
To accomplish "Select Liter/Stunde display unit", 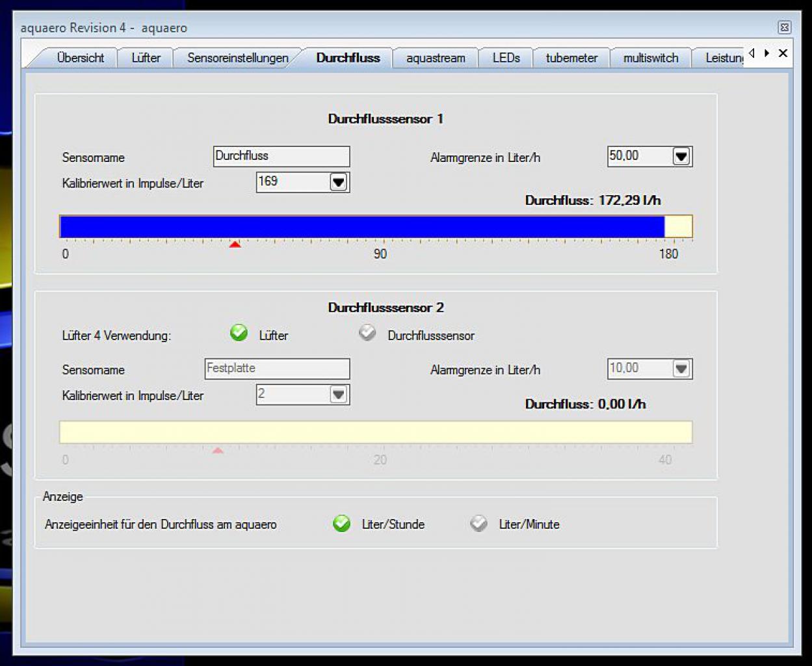I will tap(341, 524).
